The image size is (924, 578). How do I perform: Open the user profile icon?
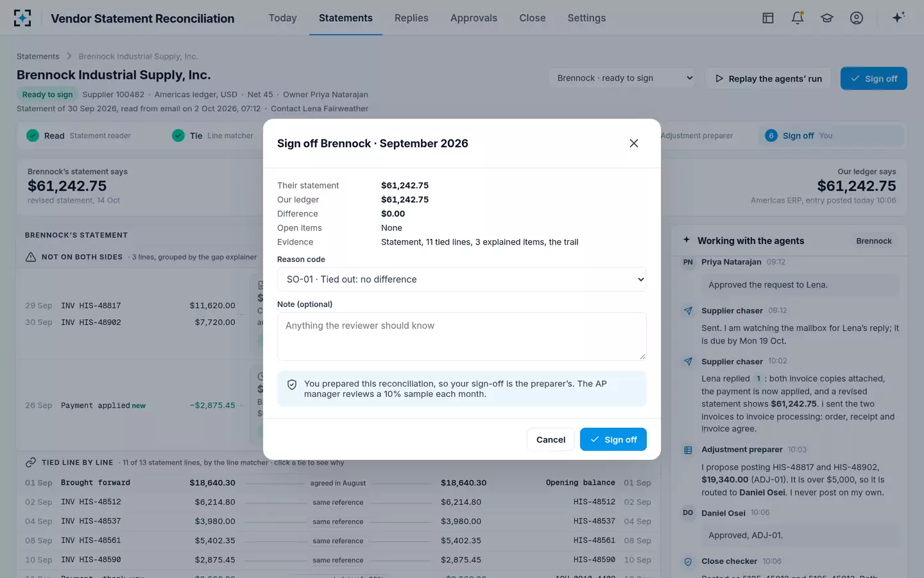coord(857,18)
